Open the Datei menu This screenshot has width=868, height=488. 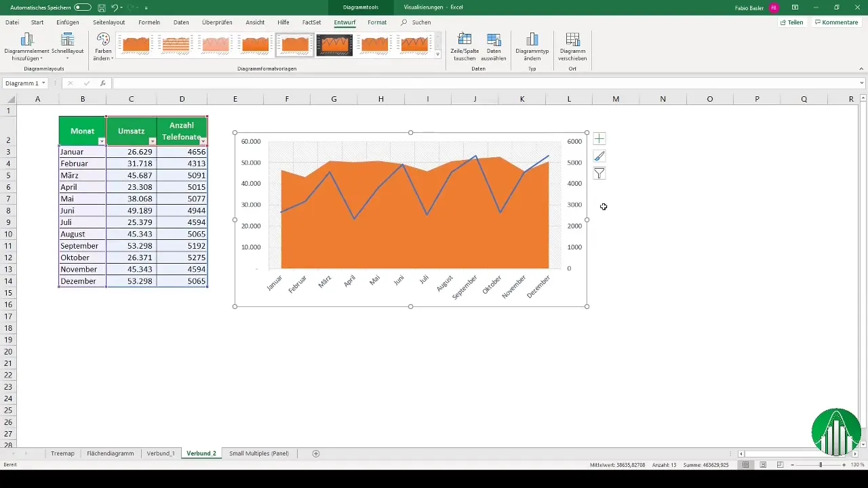[12, 22]
